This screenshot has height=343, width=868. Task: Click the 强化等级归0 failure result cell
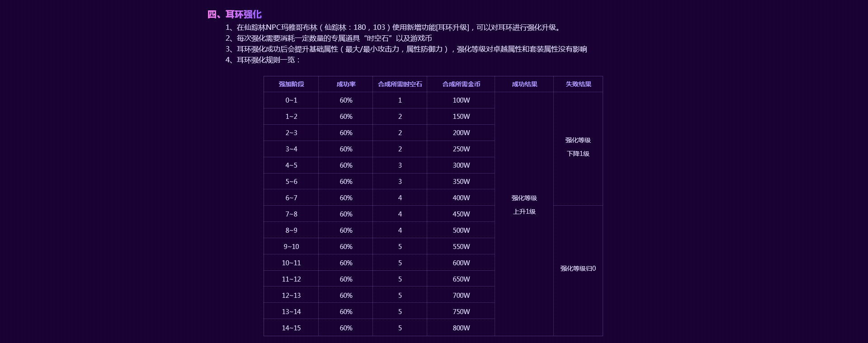coord(578,268)
